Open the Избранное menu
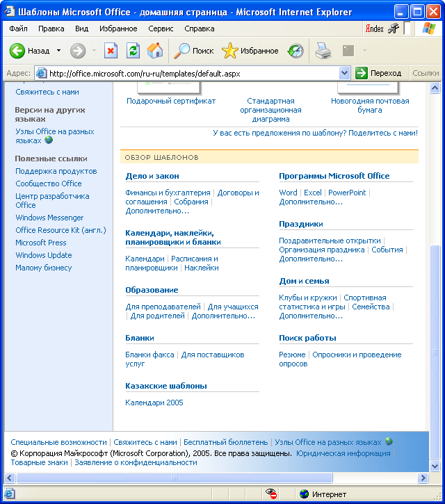The image size is (445, 504). 118,29
